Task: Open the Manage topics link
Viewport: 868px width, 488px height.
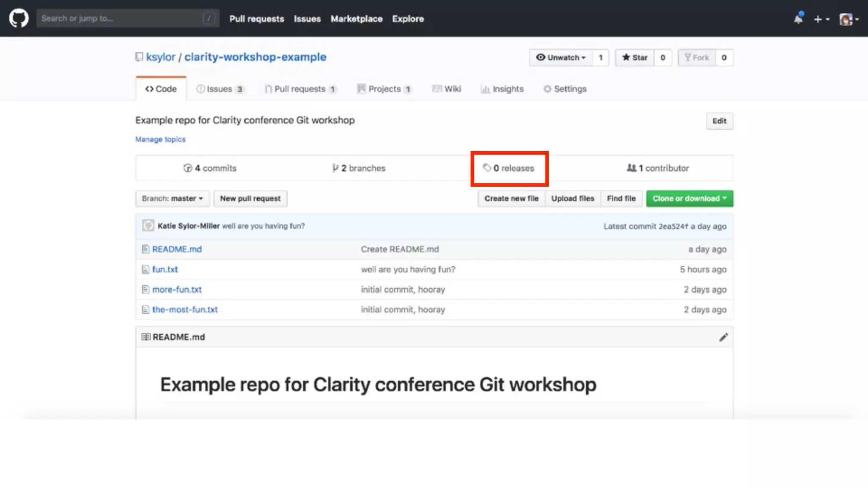Action: tap(160, 139)
